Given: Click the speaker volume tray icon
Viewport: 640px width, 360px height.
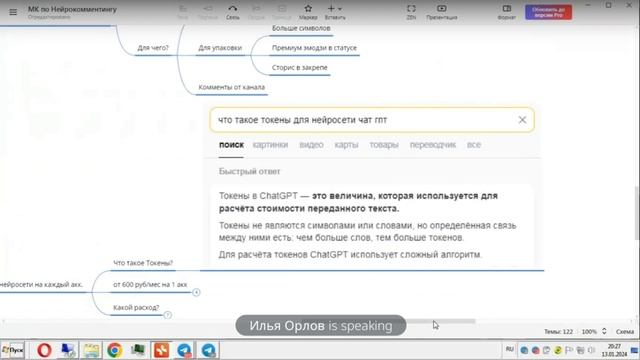Looking at the screenshot, I should pos(591,350).
